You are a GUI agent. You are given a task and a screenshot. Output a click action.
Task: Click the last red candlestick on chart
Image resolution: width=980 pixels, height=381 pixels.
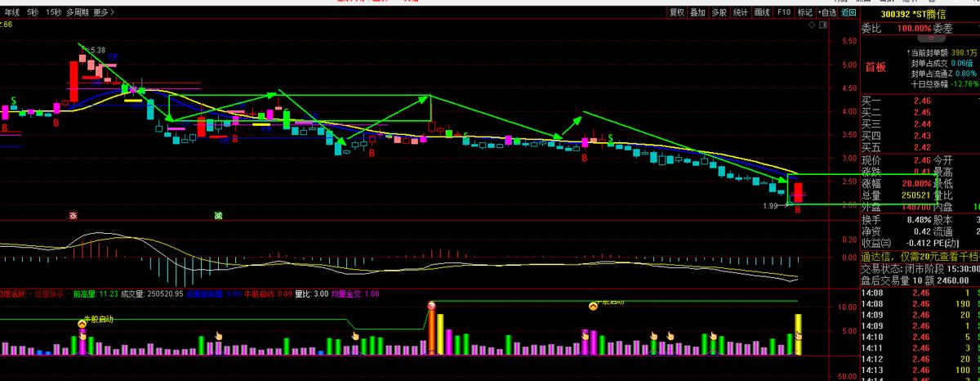(x=798, y=193)
